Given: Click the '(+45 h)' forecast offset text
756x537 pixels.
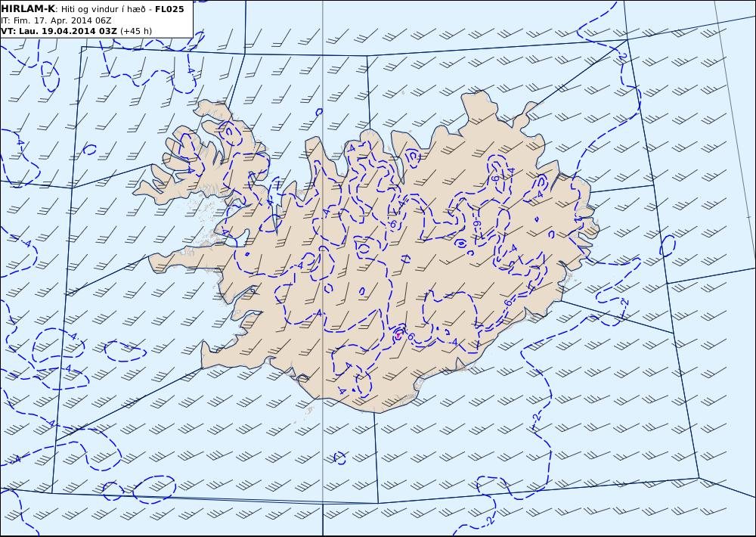Looking at the screenshot, I should (x=136, y=31).
